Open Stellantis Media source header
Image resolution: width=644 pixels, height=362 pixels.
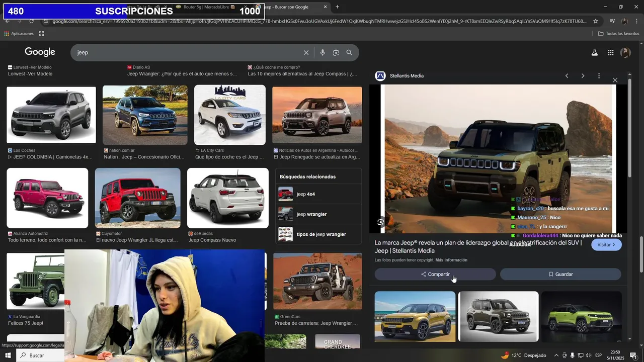[x=399, y=76]
